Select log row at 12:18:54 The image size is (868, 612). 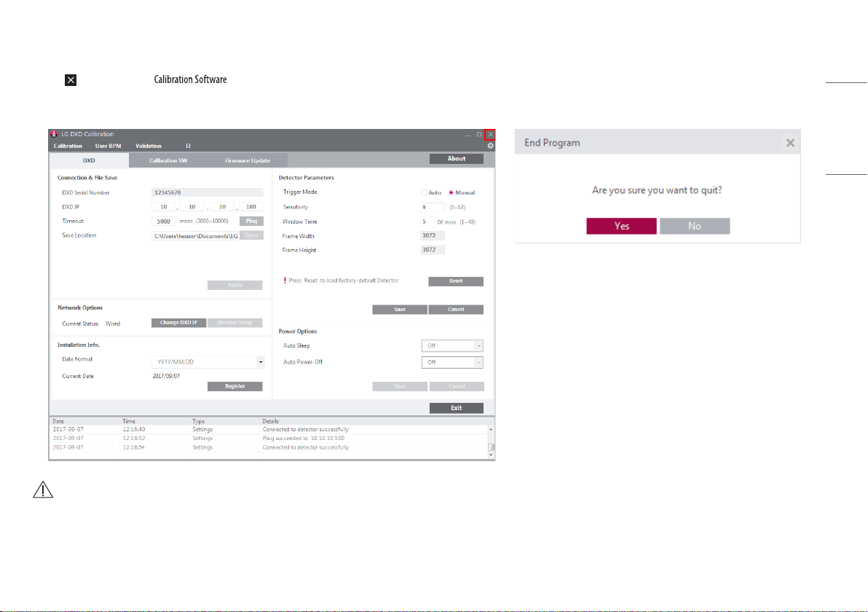point(269,447)
